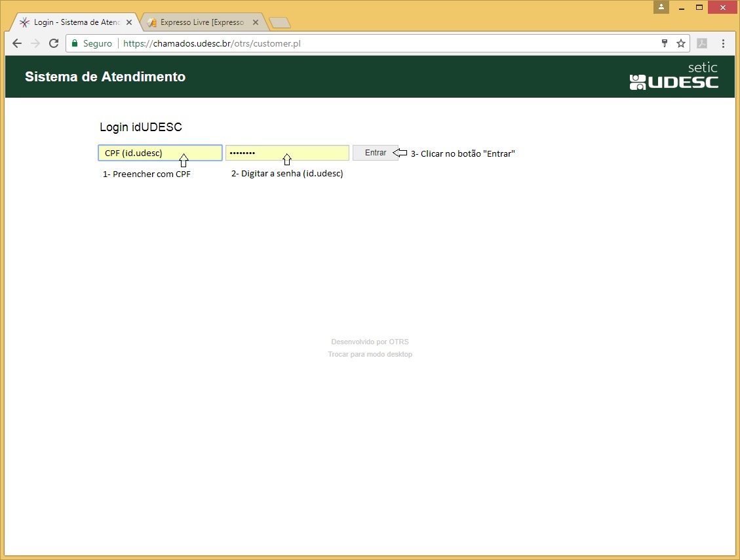Screen dimensions: 740x560
Task: Reload the current page
Action: [54, 43]
